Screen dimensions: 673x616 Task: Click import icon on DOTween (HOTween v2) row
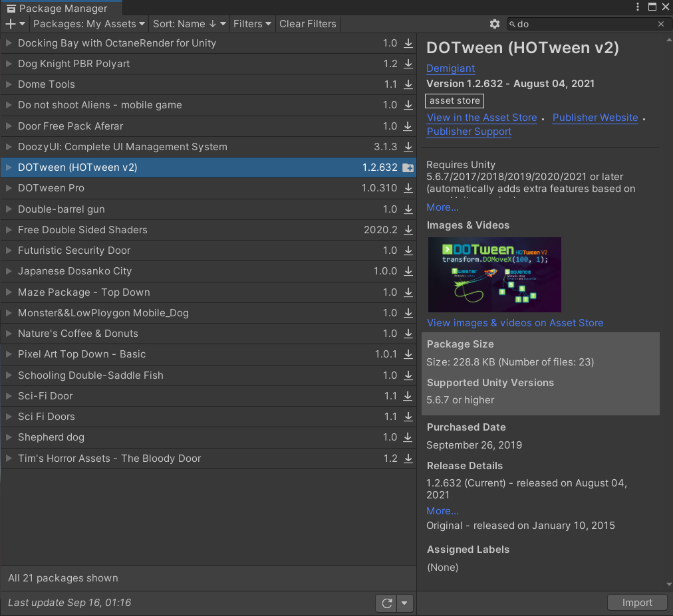408,167
